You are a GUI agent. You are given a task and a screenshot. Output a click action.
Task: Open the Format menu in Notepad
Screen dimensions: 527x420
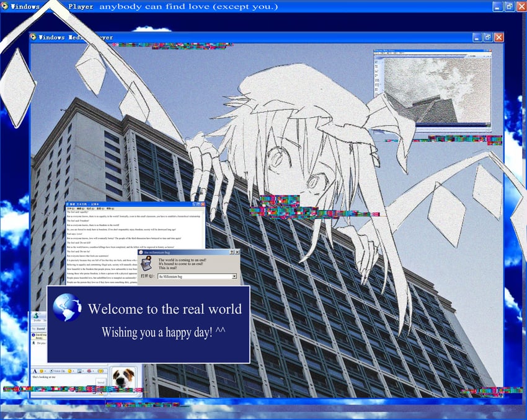[90, 209]
